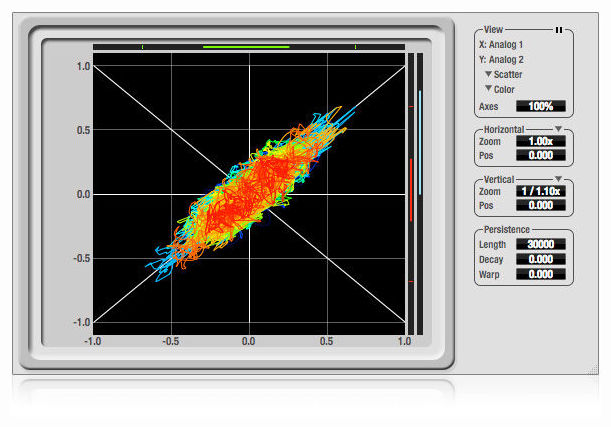Click the Horizontal Pos 0.000 field
Image resolution: width=611 pixels, height=427 pixels.
click(541, 155)
